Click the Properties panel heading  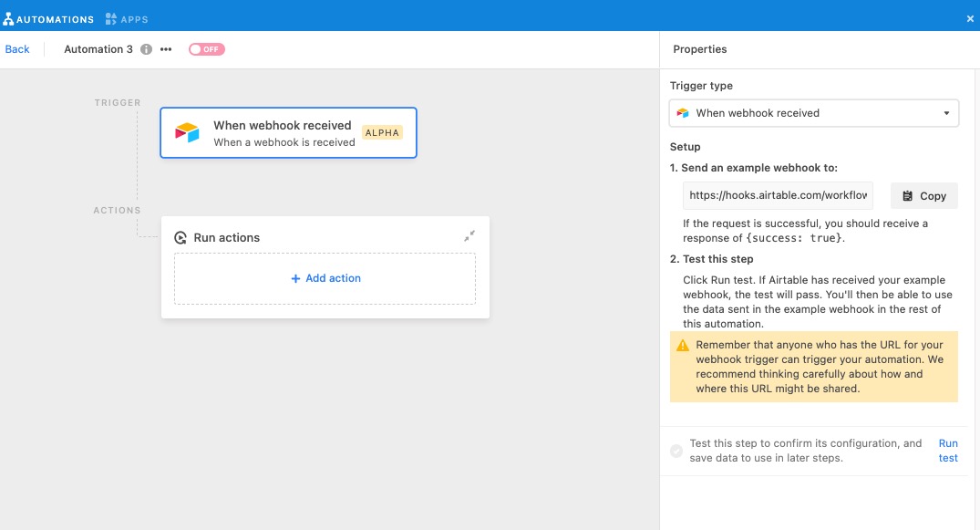699,49
